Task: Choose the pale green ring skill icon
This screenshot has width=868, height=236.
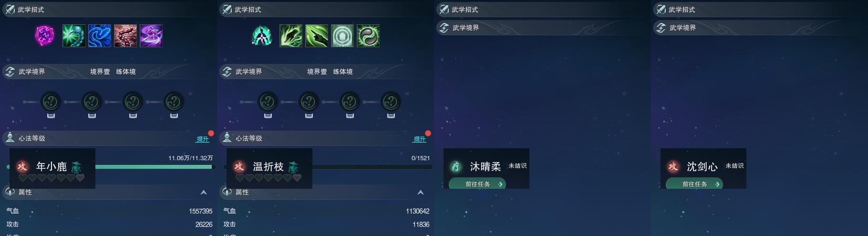Action: [x=342, y=36]
